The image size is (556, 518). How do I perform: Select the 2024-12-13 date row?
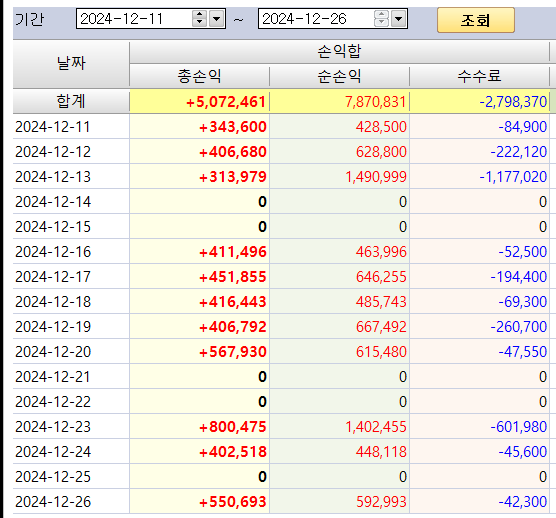(x=71, y=177)
